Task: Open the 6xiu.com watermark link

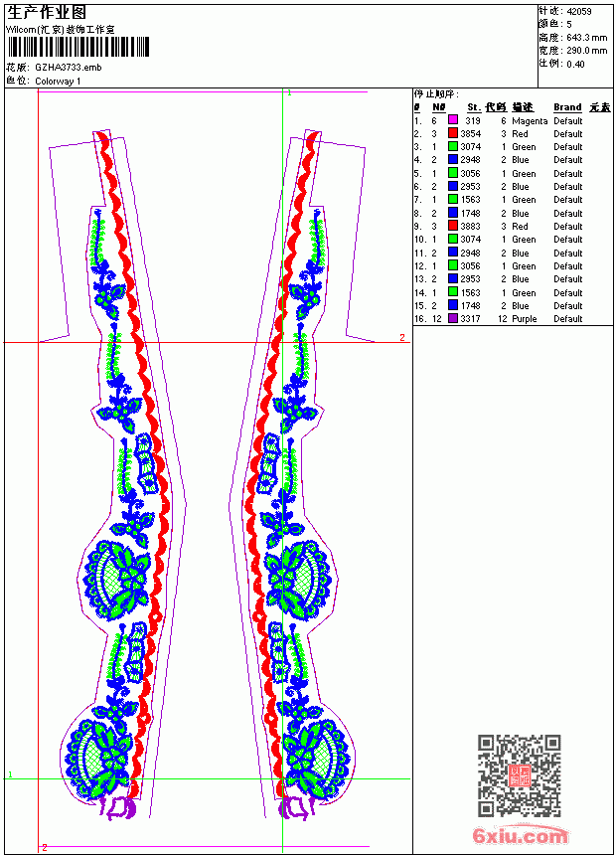Action: pyautogui.click(x=520, y=835)
